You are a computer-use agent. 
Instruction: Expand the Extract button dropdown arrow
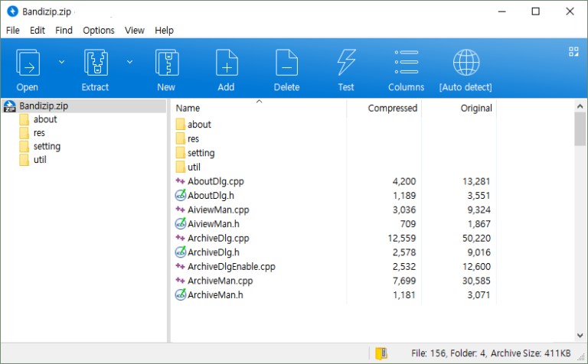(x=129, y=62)
